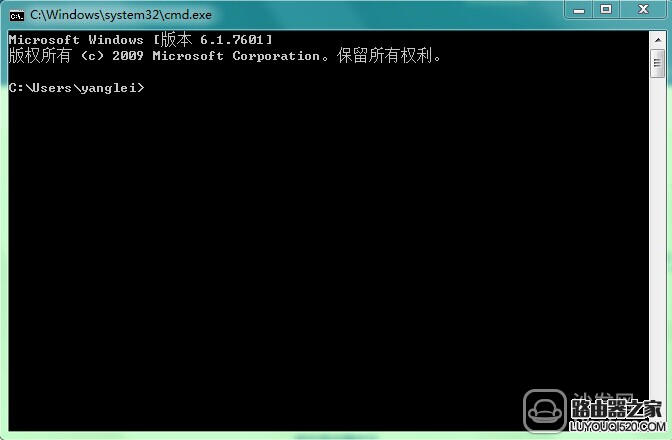Click the 版权所有 copyright text
This screenshot has width=672, height=440.
40,56
